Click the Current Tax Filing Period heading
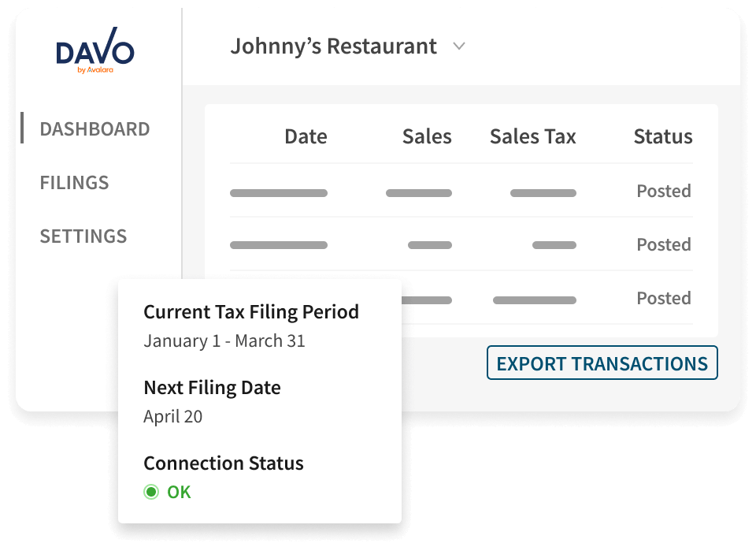This screenshot has height=547, width=756. coord(250,312)
